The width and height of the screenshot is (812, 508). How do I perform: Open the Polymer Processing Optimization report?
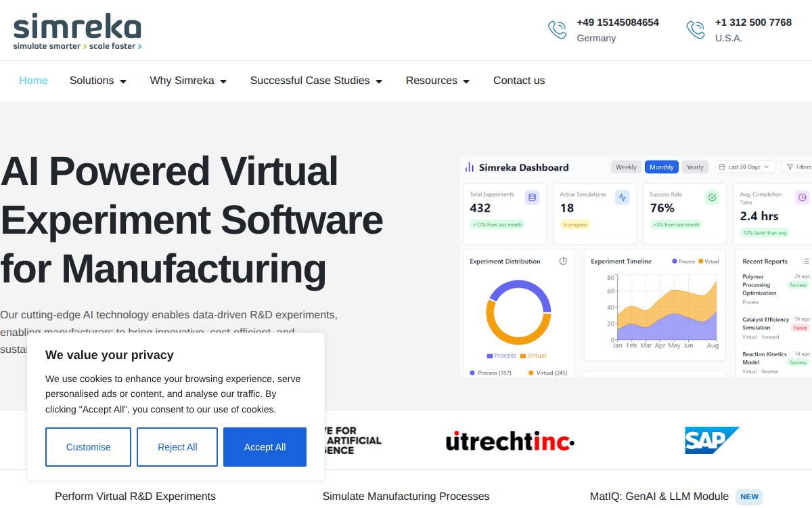tap(775, 289)
